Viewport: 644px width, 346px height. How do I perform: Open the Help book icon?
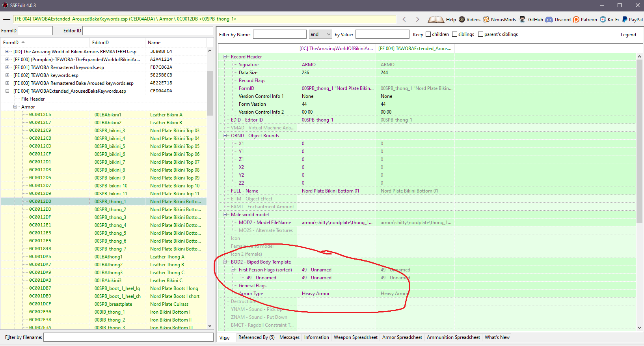pyautogui.click(x=436, y=19)
